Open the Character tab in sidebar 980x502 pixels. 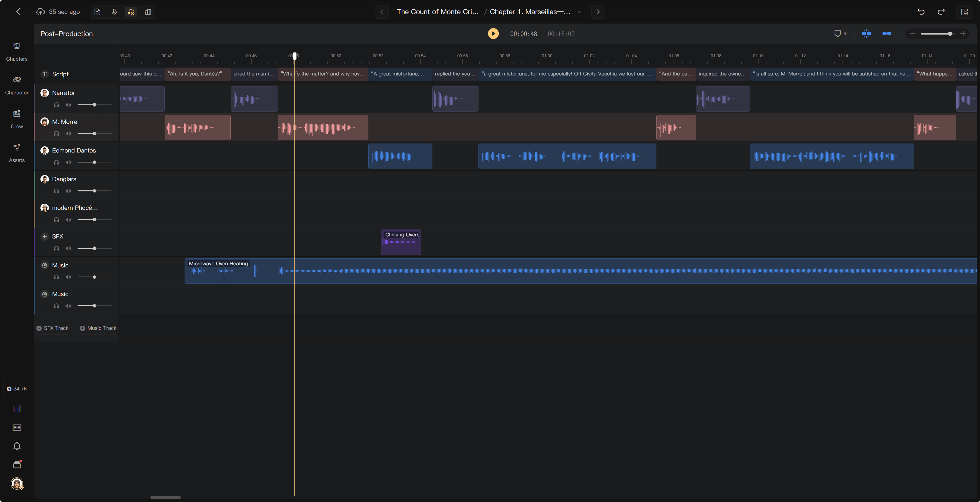pos(17,85)
